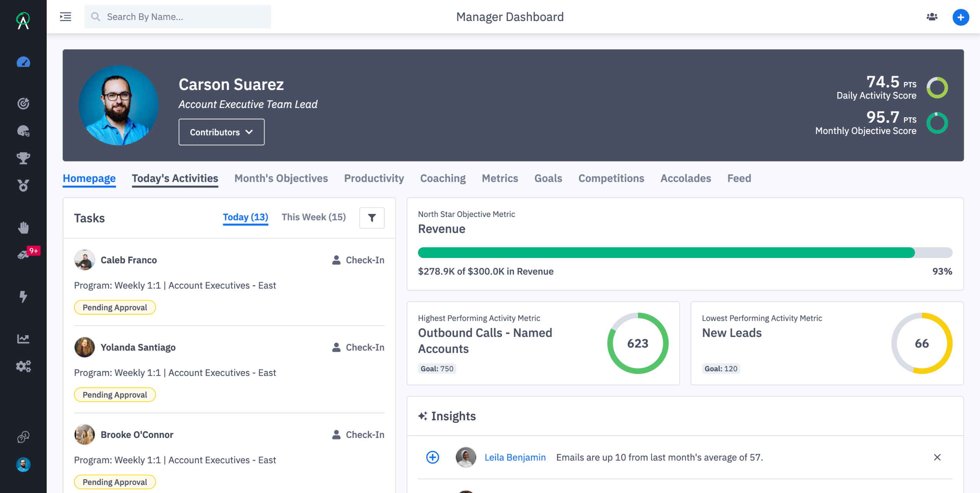Viewport: 980px width, 493px height.
Task: Select the football helmet sidebar icon
Action: pyautogui.click(x=23, y=131)
